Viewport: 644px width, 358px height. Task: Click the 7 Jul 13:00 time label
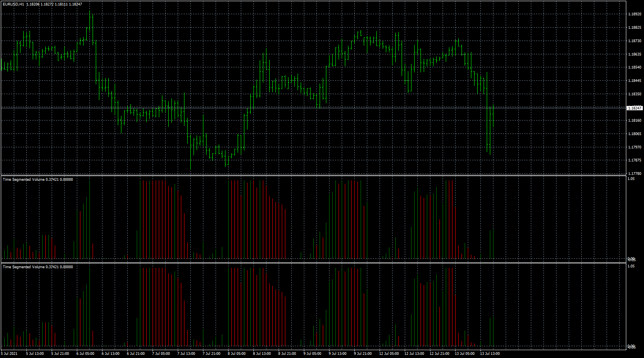click(186, 354)
